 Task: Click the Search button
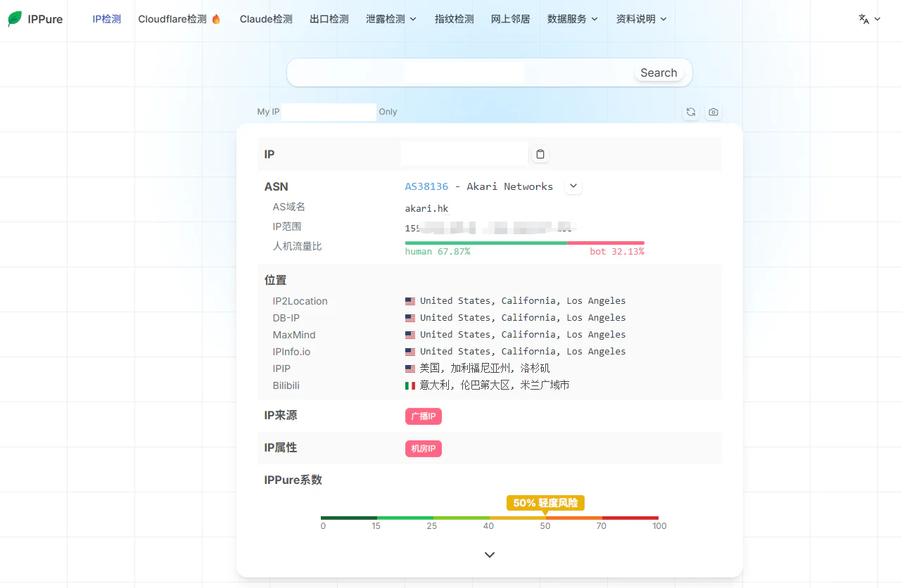coord(659,72)
